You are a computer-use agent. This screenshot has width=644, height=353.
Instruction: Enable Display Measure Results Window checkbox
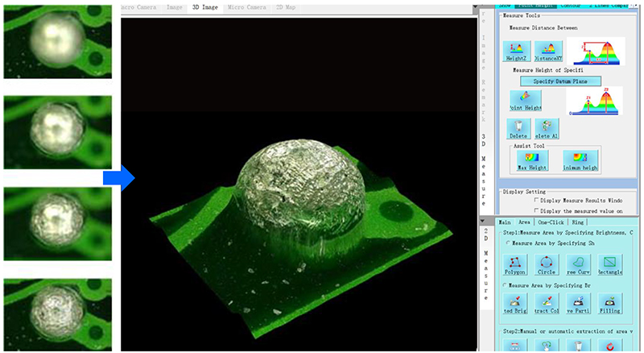[536, 200]
